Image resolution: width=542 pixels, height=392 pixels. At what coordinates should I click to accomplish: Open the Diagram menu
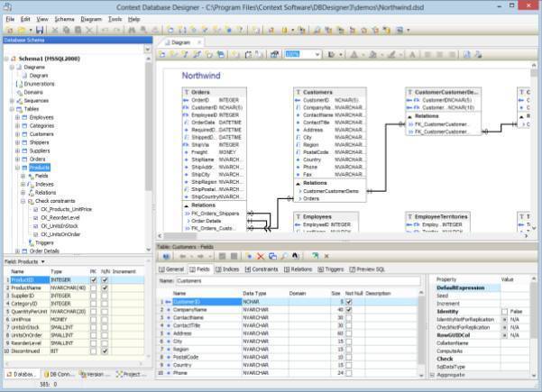pyautogui.click(x=91, y=19)
